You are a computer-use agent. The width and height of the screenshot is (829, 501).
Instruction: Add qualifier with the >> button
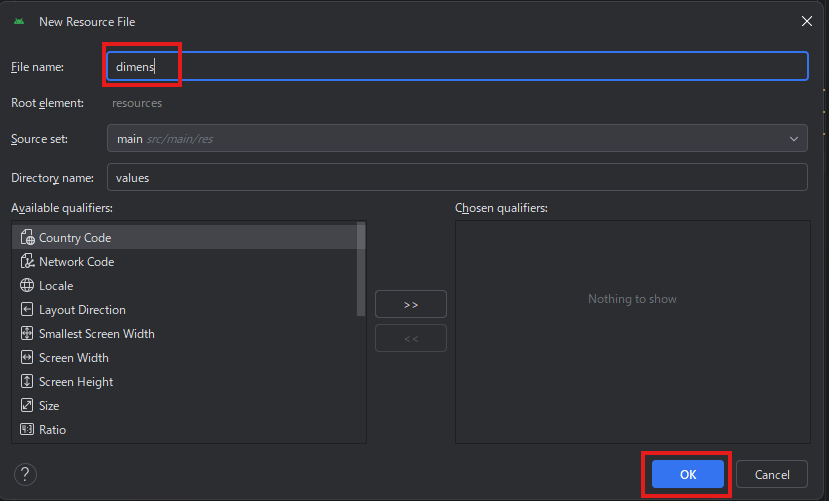click(x=411, y=304)
